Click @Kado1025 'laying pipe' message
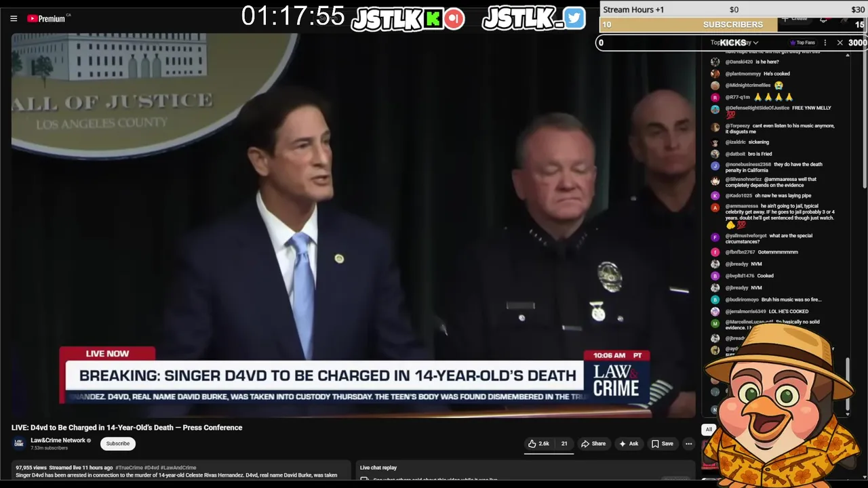Screen dimensions: 868x488 pyautogui.click(x=783, y=196)
